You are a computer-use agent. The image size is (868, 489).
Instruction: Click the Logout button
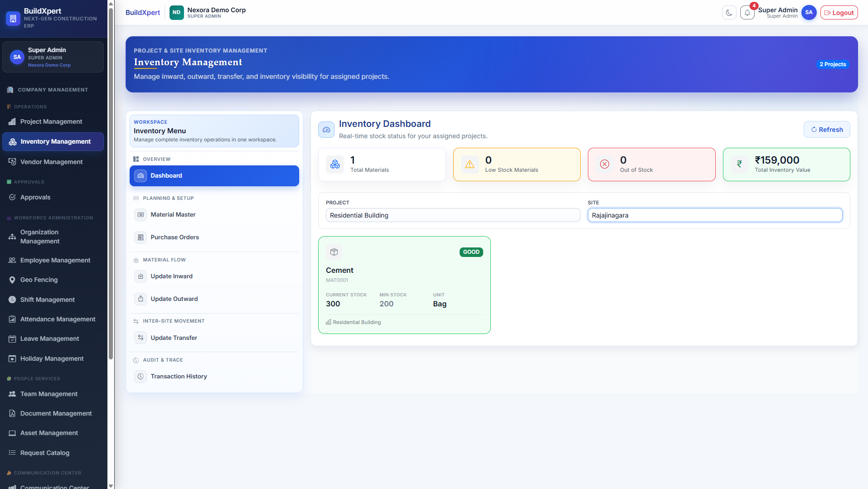tap(839, 13)
